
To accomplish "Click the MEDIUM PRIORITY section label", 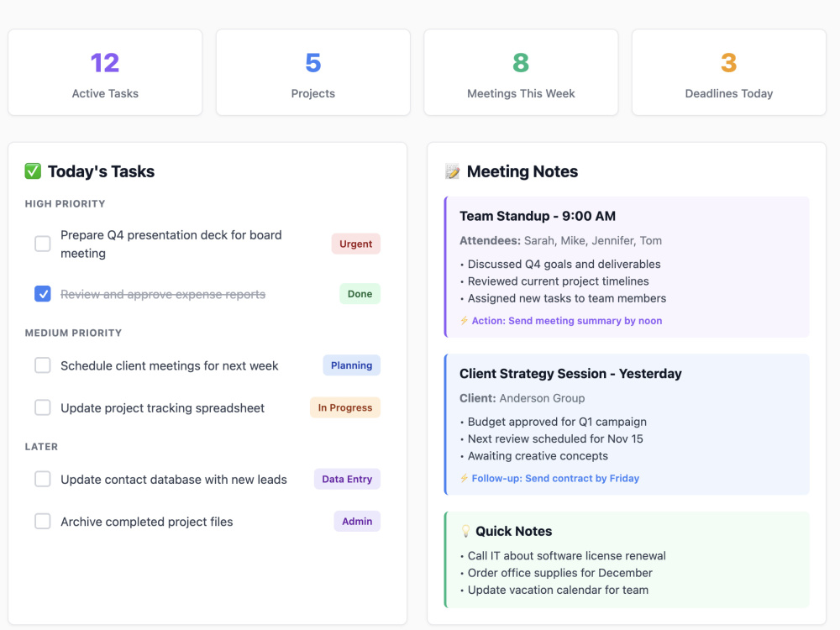I will click(x=73, y=333).
